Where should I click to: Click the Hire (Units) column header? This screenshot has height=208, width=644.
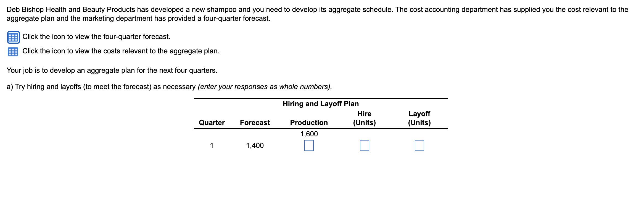pos(365,118)
